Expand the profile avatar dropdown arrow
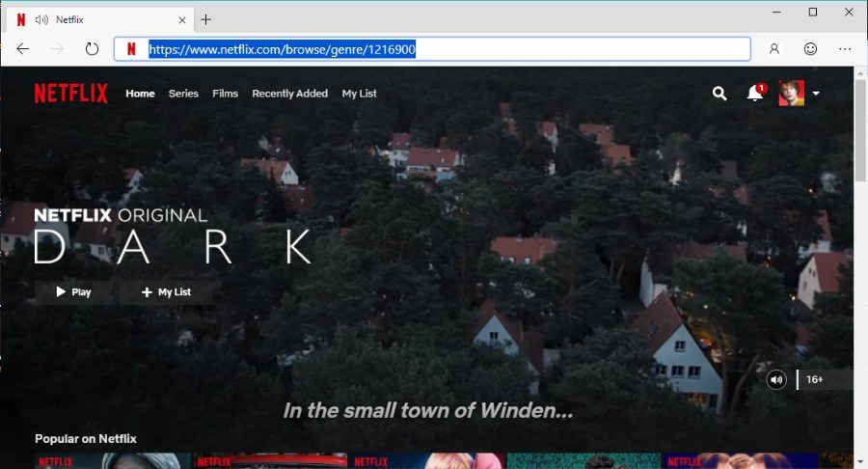Screen dimensions: 868x469 tap(817, 94)
